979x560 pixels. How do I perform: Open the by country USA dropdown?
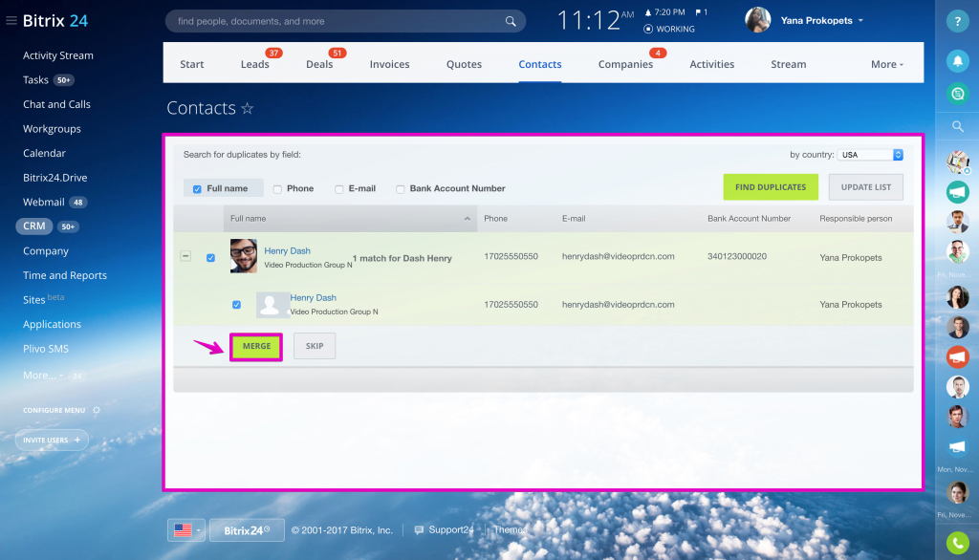(870, 155)
